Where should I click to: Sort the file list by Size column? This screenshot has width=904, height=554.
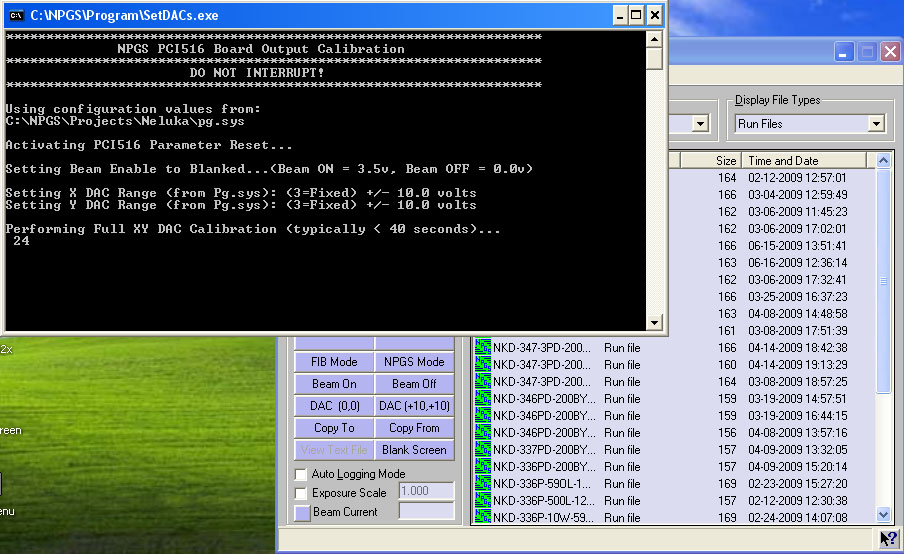725,160
